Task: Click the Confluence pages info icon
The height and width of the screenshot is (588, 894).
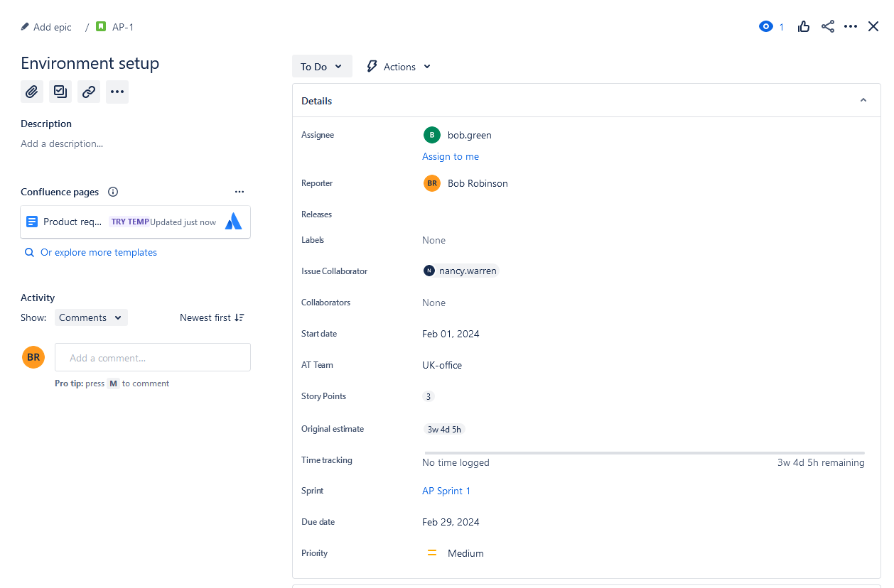Action: pyautogui.click(x=112, y=191)
